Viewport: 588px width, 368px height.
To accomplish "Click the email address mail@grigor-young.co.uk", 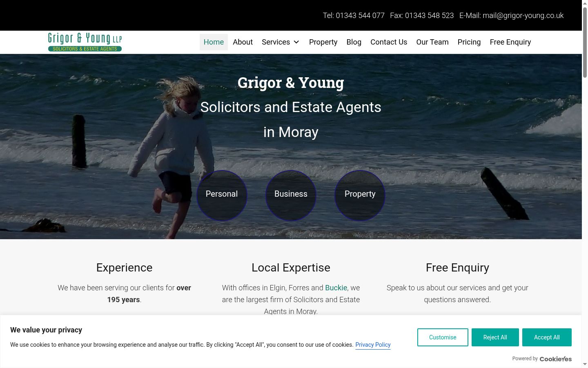I will pyautogui.click(x=523, y=16).
